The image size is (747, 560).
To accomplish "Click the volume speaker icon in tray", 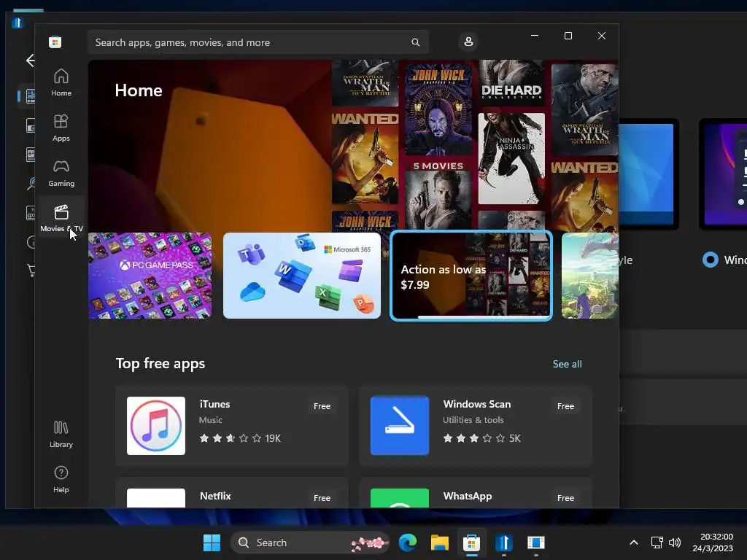I will 675,542.
